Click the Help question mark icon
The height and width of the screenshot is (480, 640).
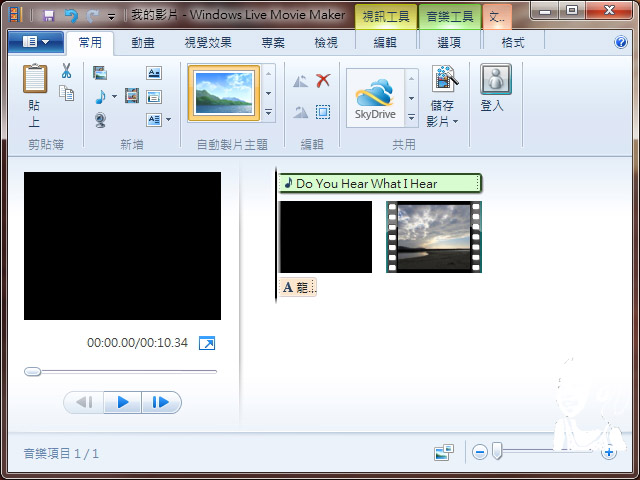tap(621, 42)
